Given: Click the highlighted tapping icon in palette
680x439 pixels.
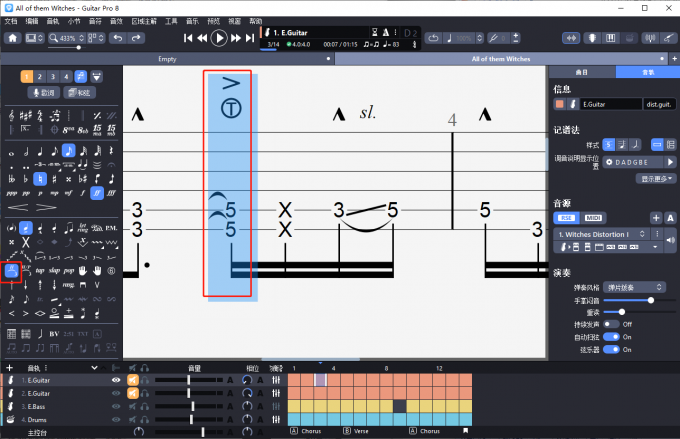Looking at the screenshot, I should (x=12, y=269).
